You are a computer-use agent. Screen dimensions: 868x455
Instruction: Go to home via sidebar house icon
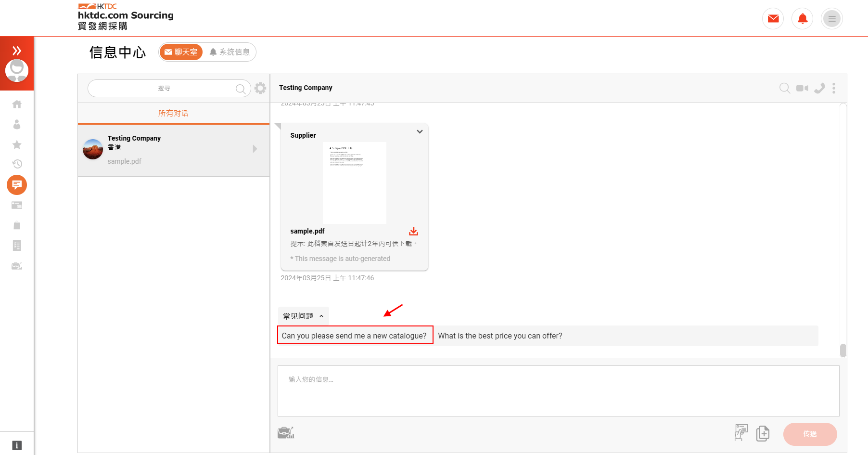pos(17,104)
